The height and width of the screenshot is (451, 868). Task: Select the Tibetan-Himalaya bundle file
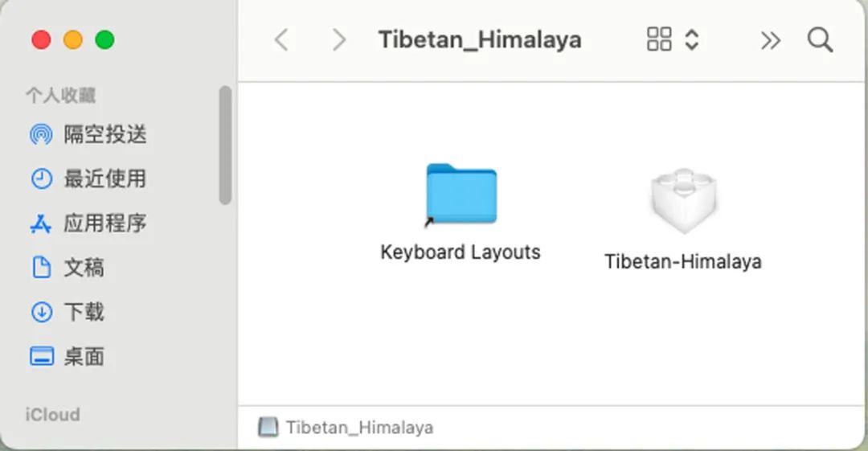(x=683, y=219)
